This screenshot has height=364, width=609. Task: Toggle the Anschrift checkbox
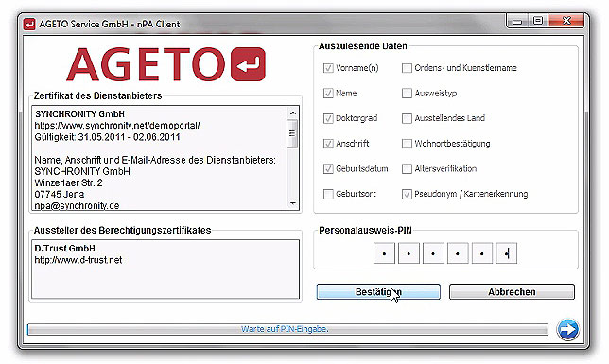[328, 144]
